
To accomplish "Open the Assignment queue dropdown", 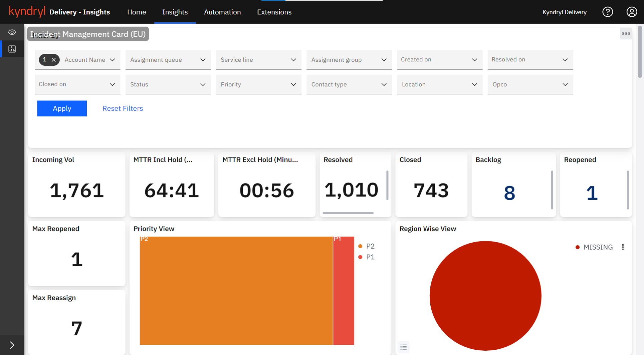I will 168,60.
